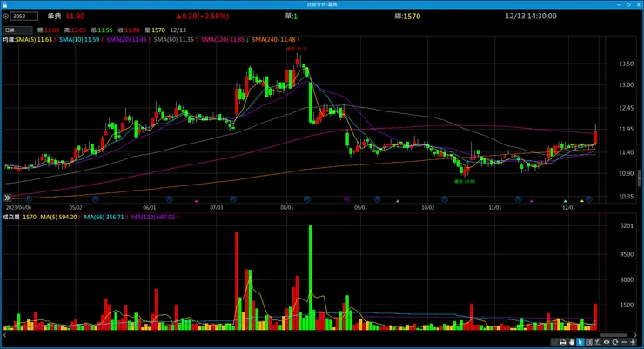
Task: Click the blue circle event marker near 05/02
Action: [x=96, y=199]
